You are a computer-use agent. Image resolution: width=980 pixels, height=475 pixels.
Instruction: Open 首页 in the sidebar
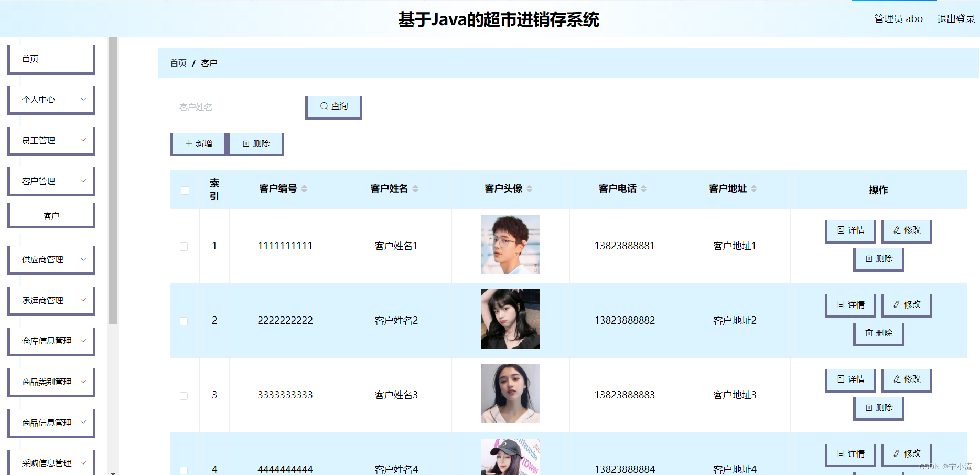point(51,59)
